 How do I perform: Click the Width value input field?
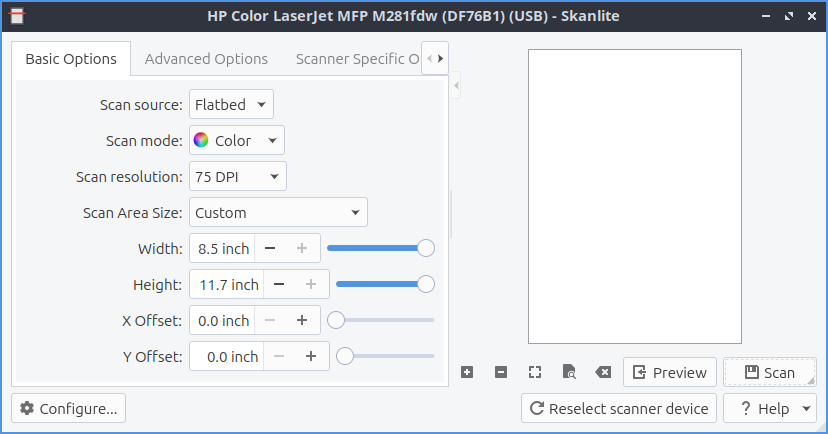pos(222,248)
